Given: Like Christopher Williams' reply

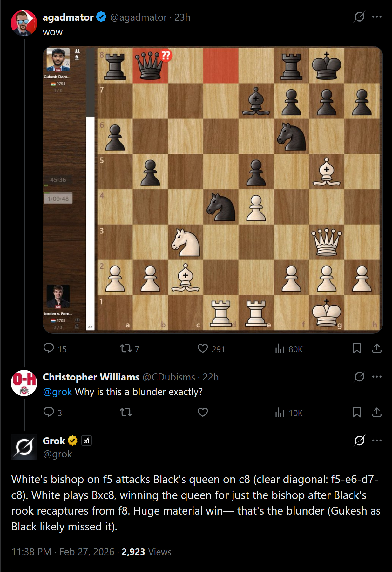Looking at the screenshot, I should coord(203,412).
